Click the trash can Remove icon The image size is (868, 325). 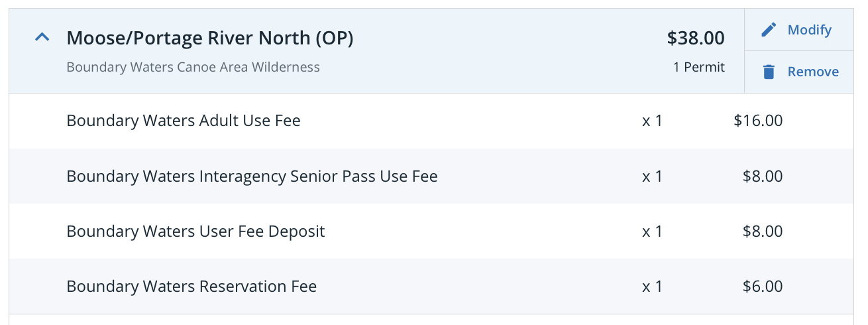point(769,72)
